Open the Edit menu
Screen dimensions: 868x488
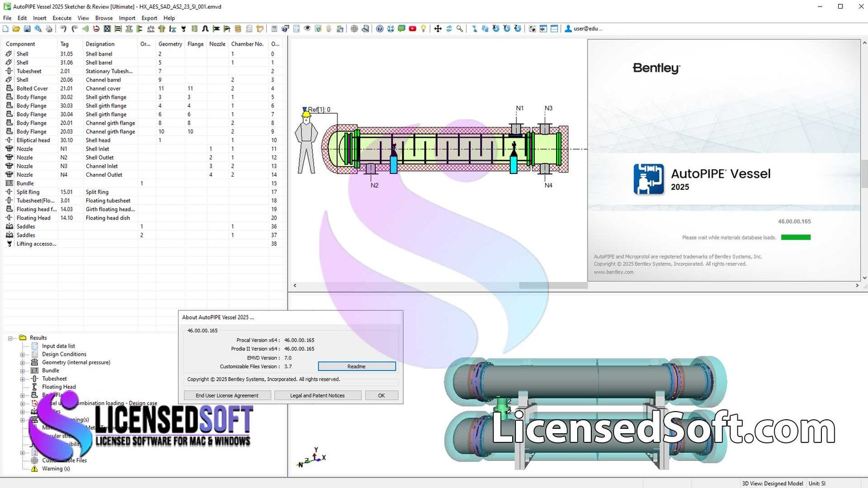(x=22, y=18)
